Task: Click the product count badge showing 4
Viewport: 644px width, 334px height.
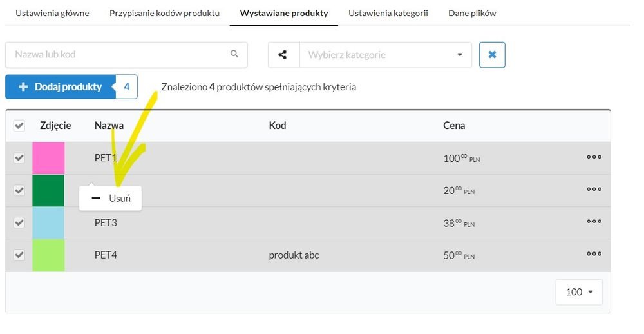Action: (x=127, y=87)
